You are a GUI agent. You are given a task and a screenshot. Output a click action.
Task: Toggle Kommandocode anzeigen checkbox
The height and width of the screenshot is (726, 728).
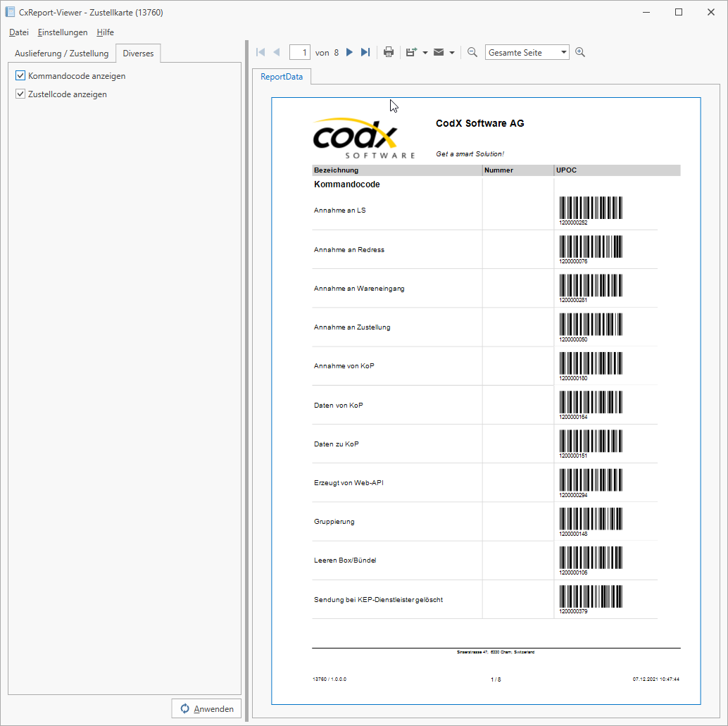click(x=20, y=76)
